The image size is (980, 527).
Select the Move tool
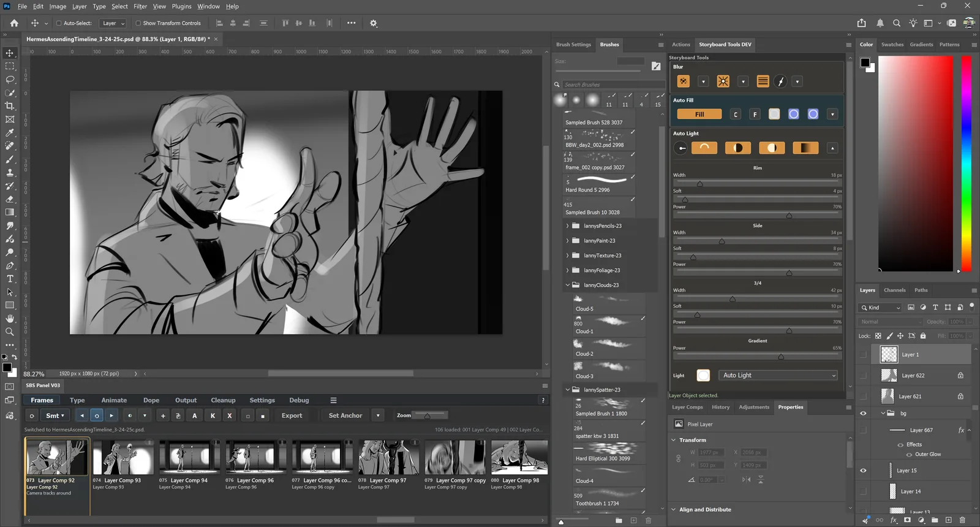(x=10, y=53)
